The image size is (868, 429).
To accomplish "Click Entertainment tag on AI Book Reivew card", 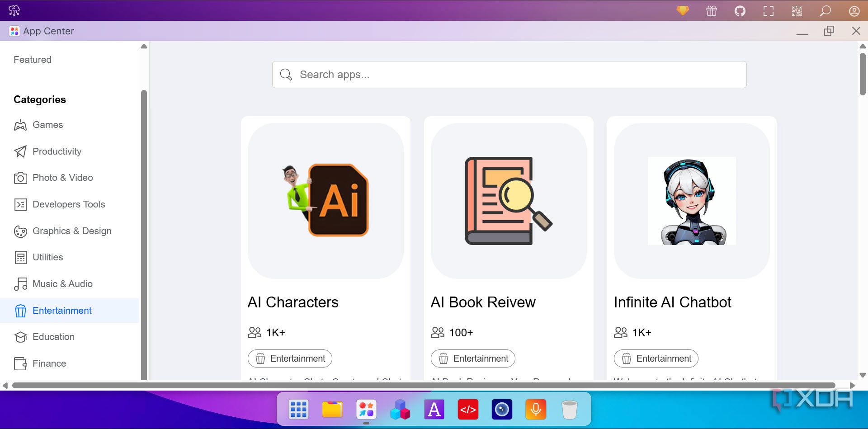I will pos(473,358).
